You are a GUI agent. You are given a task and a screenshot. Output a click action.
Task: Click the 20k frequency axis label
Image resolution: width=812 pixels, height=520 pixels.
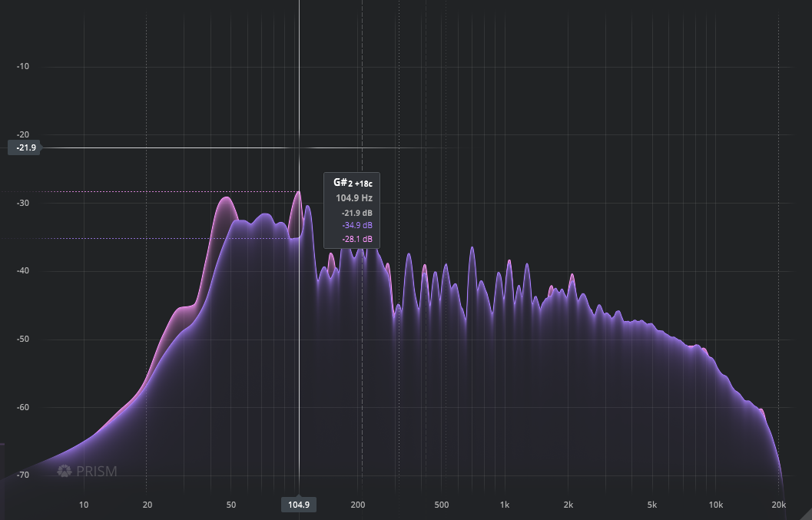779,505
